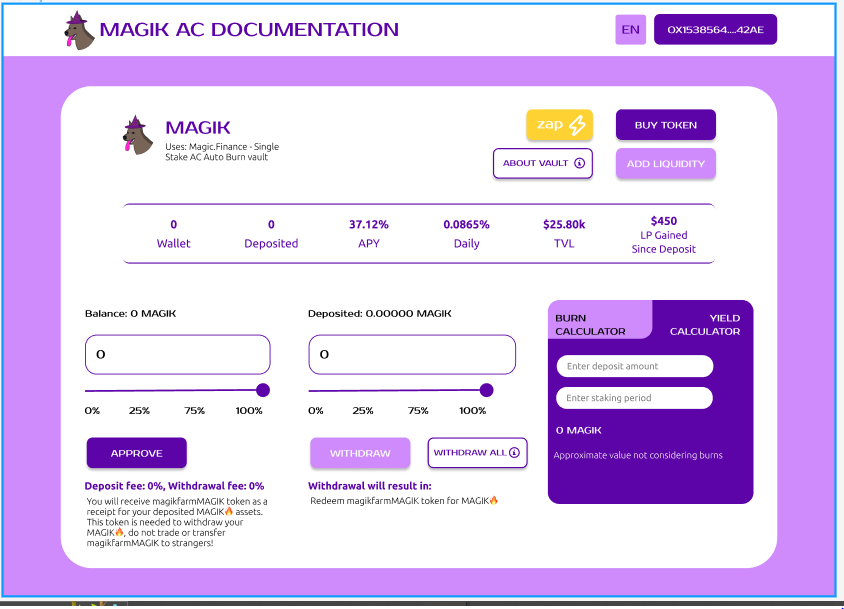Click the 0.0865% Daily value

[x=466, y=225]
